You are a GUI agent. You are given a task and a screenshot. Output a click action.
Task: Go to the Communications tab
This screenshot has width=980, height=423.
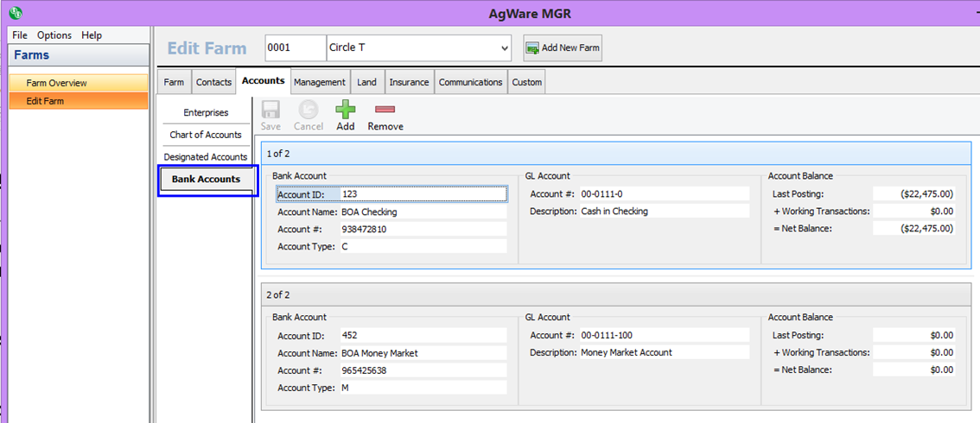(470, 82)
